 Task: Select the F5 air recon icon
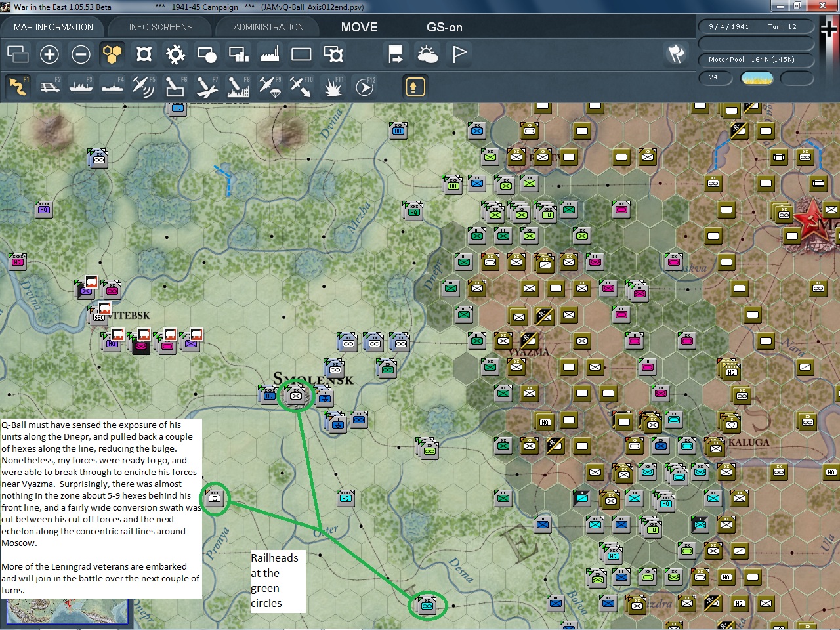pos(144,87)
